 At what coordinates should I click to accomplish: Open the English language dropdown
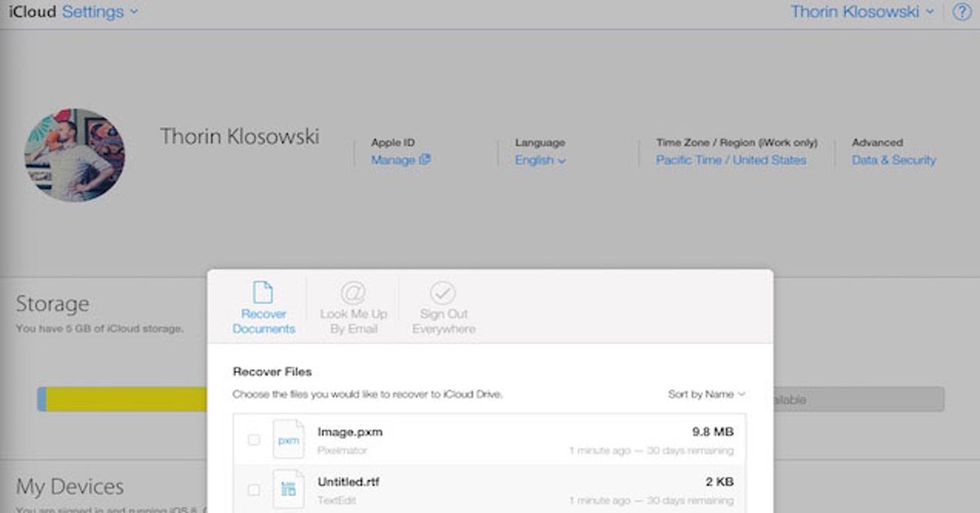point(540,160)
